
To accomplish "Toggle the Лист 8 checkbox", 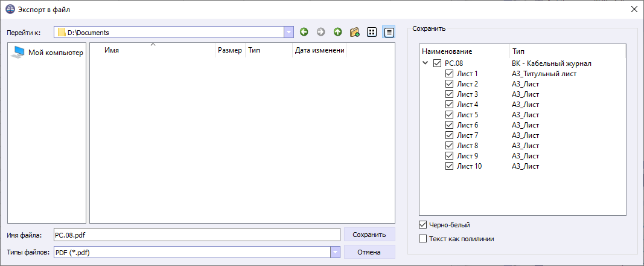I will pyautogui.click(x=449, y=146).
